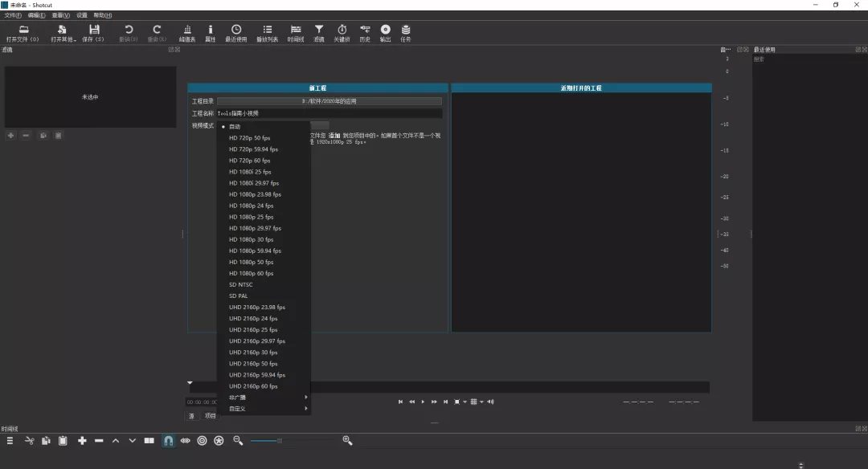868x469 pixels.
Task: Select UHD 2160p 60 fps mode
Action: pyautogui.click(x=264, y=386)
